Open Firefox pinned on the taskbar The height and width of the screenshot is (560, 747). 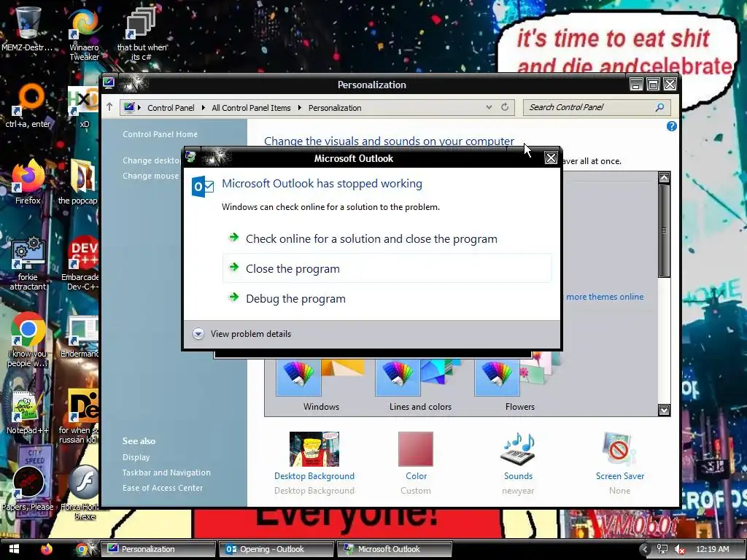pyautogui.click(x=46, y=549)
